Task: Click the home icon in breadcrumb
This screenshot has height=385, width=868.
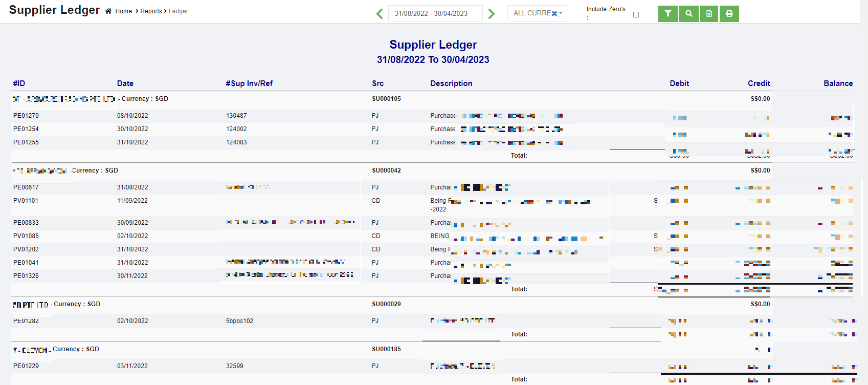Action: tap(108, 11)
